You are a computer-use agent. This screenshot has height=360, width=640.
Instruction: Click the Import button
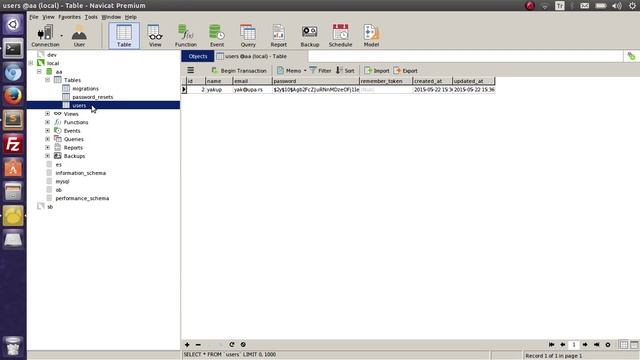point(376,71)
